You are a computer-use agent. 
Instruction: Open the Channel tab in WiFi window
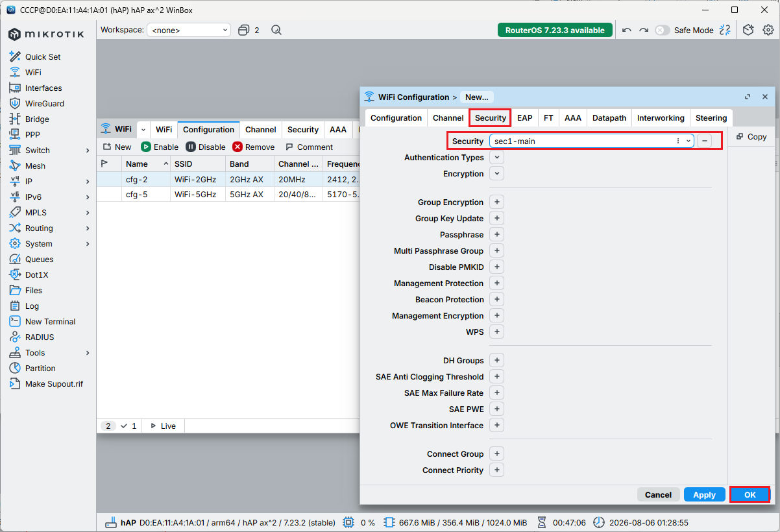(x=261, y=130)
